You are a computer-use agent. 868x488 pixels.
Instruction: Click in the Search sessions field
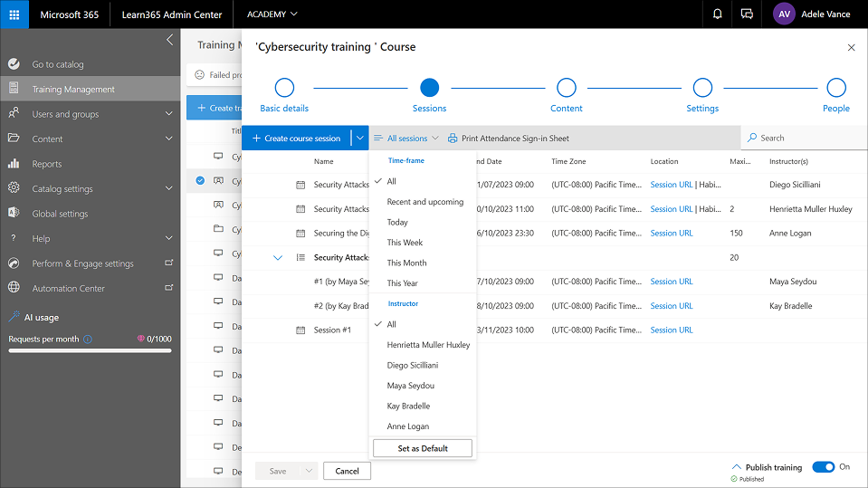(x=804, y=138)
